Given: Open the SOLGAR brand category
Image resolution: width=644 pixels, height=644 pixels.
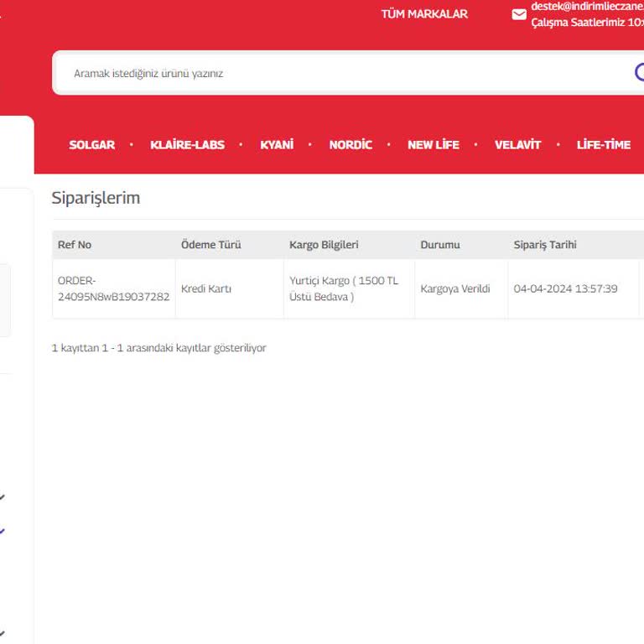Looking at the screenshot, I should point(91,145).
